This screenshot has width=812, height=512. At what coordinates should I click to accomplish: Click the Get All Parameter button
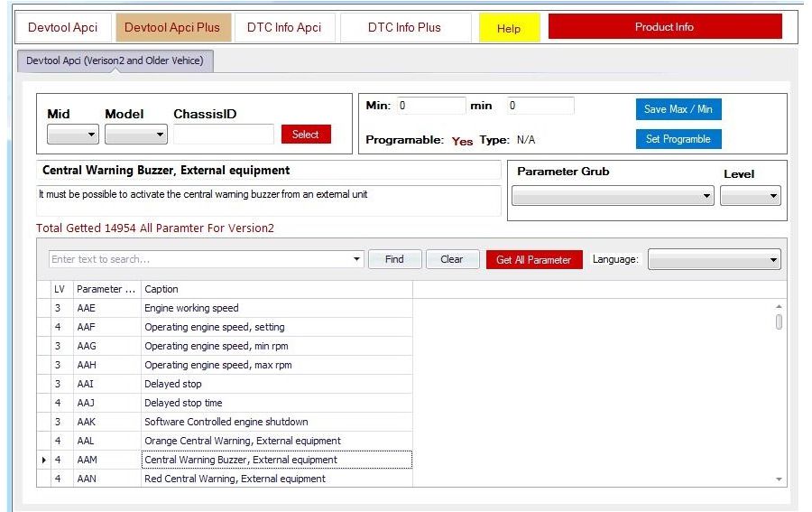(x=534, y=260)
